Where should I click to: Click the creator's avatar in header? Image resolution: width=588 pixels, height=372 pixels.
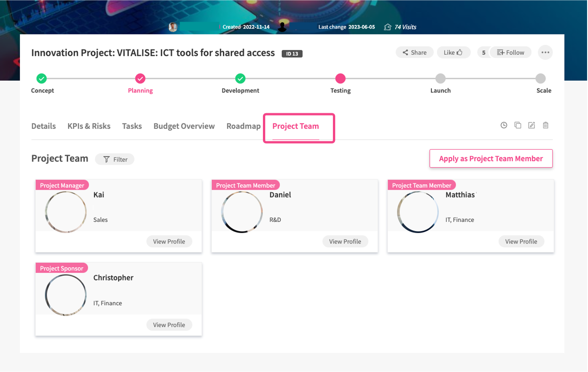(173, 27)
